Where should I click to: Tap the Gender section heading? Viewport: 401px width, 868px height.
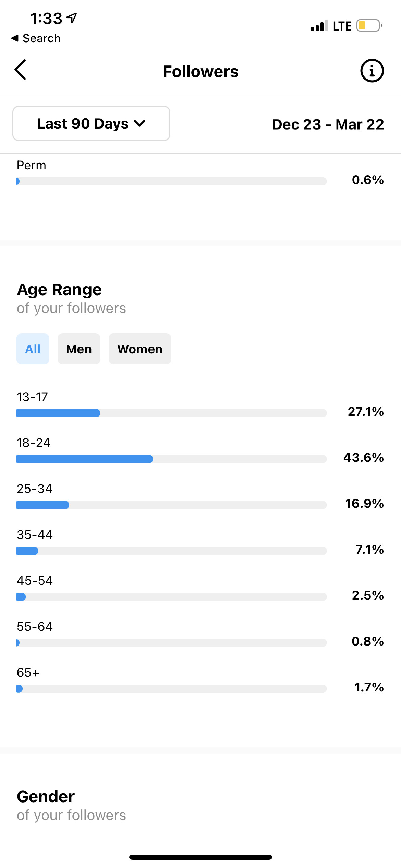tap(46, 796)
